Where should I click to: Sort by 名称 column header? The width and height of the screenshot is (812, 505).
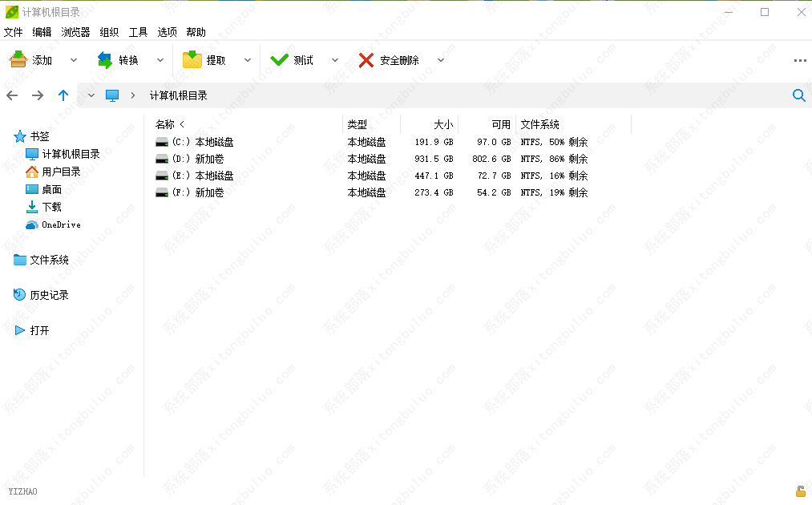tap(165, 124)
